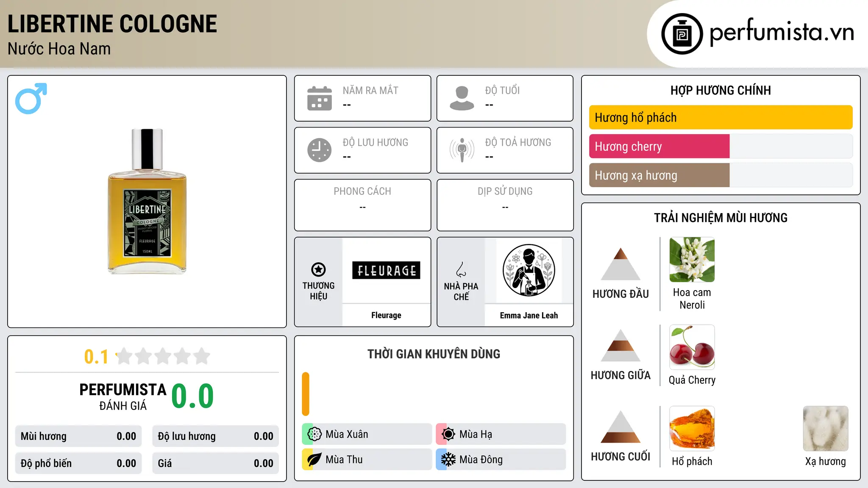This screenshot has width=868, height=488.
Task: Select the Xạ hương note image
Action: coord(826,429)
